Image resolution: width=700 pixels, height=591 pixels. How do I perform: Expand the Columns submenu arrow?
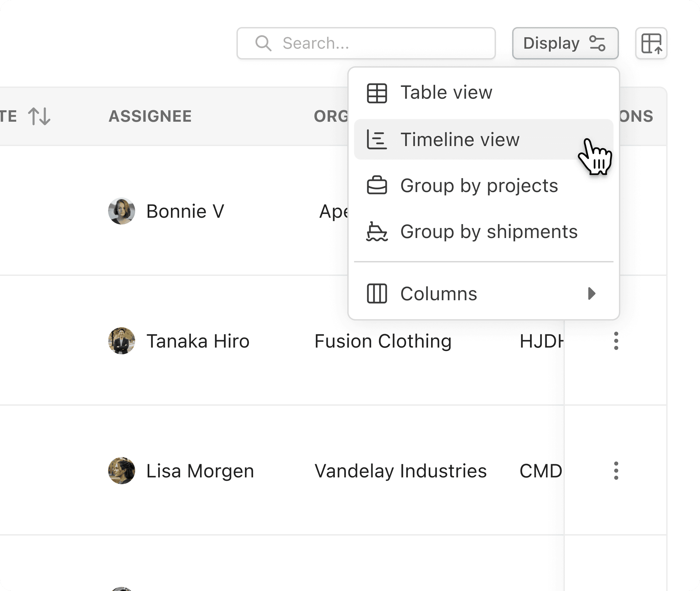click(591, 293)
